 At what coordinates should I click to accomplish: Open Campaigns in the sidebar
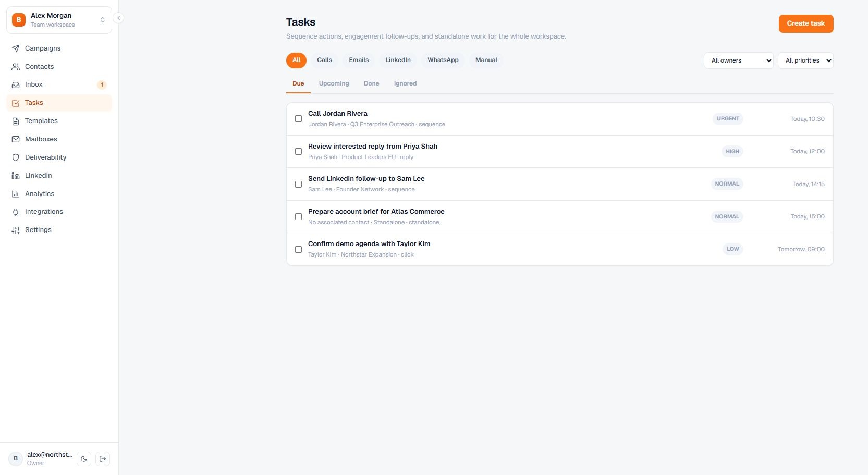point(59,48)
